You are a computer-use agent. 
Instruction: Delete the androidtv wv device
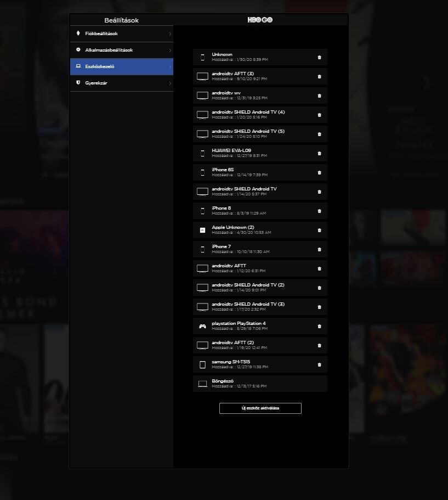(x=319, y=95)
